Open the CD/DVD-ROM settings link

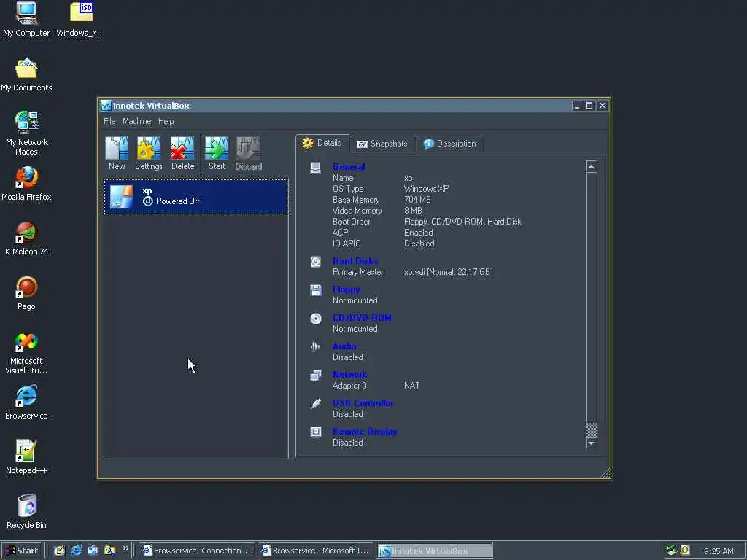pyautogui.click(x=362, y=318)
